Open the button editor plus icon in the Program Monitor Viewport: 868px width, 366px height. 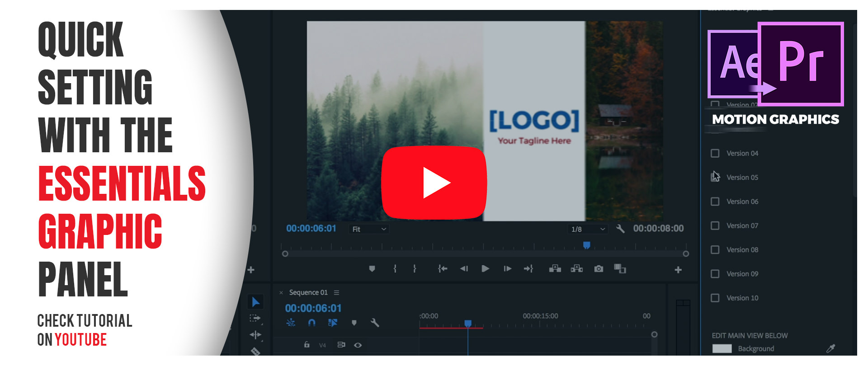tap(678, 270)
